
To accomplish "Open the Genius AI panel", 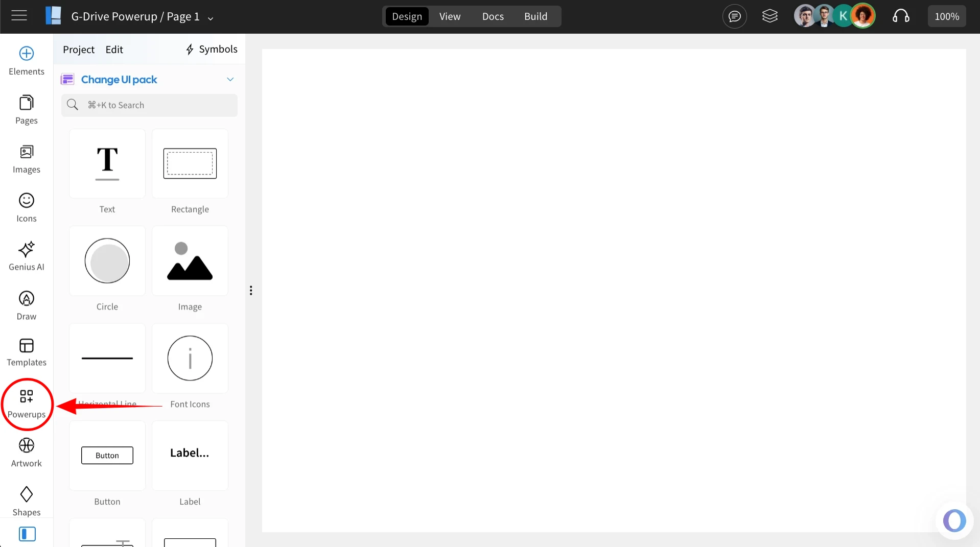I will pos(26,255).
